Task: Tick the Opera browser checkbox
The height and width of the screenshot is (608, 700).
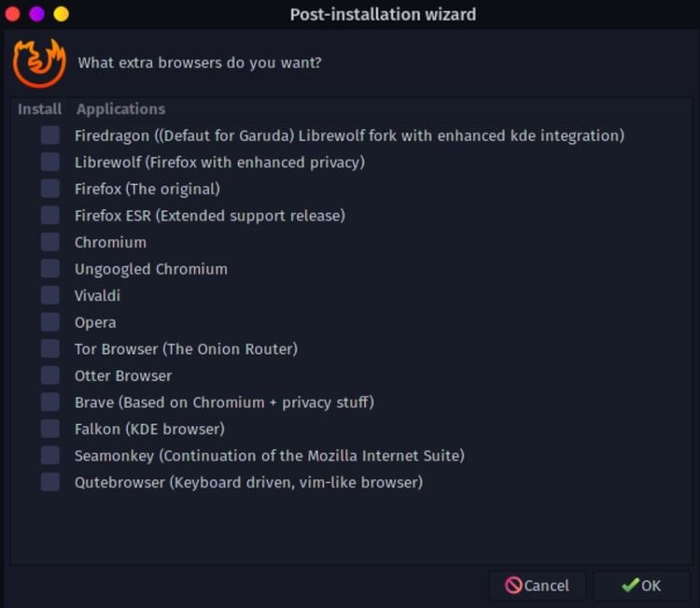Action: 50,321
